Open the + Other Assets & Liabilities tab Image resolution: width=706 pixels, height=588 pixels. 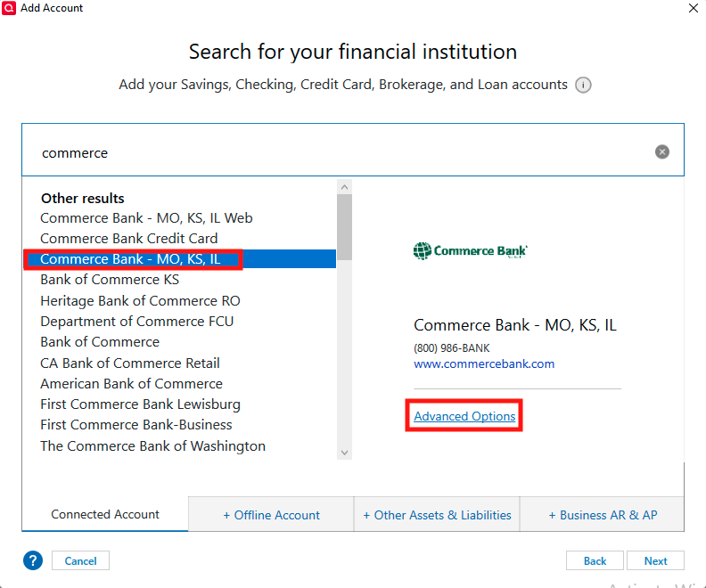point(437,514)
